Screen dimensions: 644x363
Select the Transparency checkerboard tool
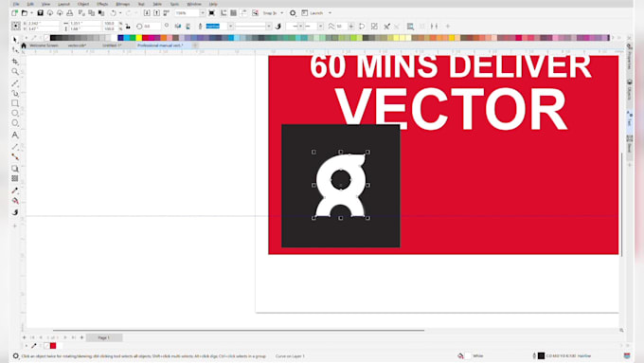point(15,178)
